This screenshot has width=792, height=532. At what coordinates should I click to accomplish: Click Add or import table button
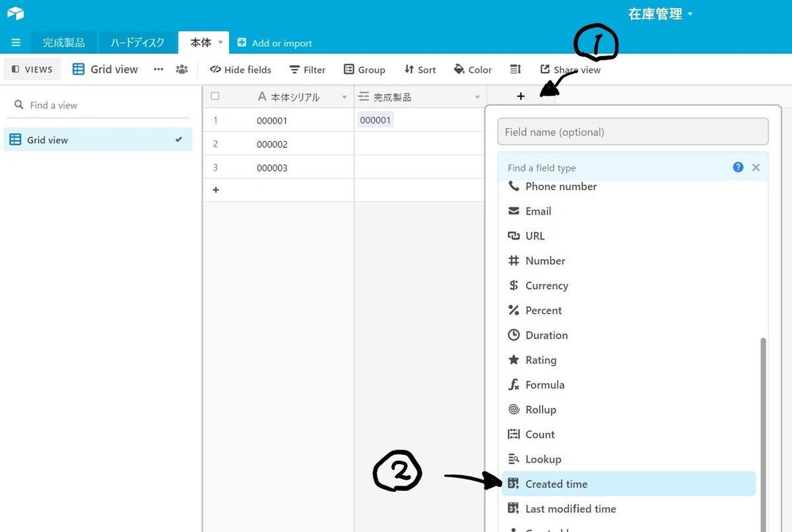click(x=275, y=43)
